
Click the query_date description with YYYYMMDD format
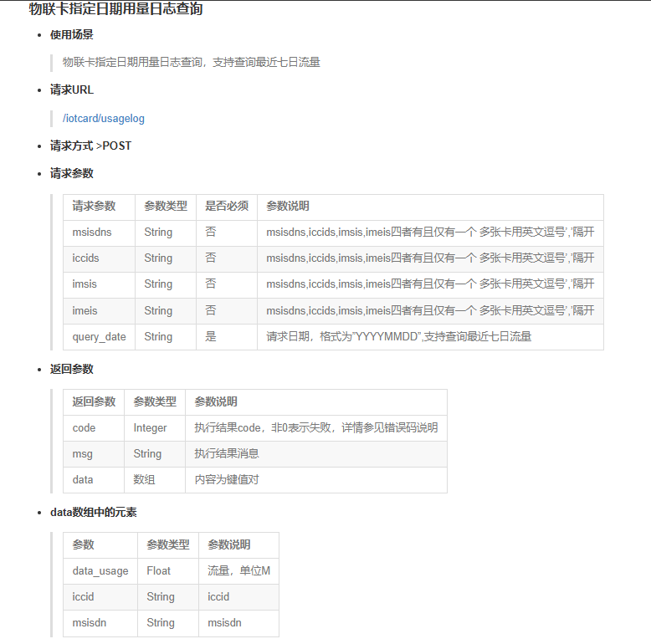click(x=399, y=337)
